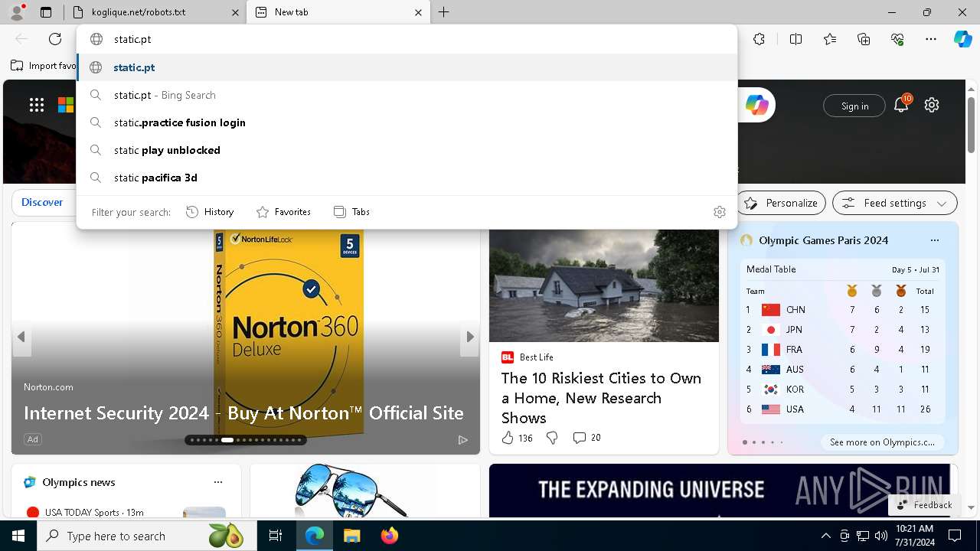
Task: Open Microsoft Edge in taskbar
Action: tap(315, 536)
